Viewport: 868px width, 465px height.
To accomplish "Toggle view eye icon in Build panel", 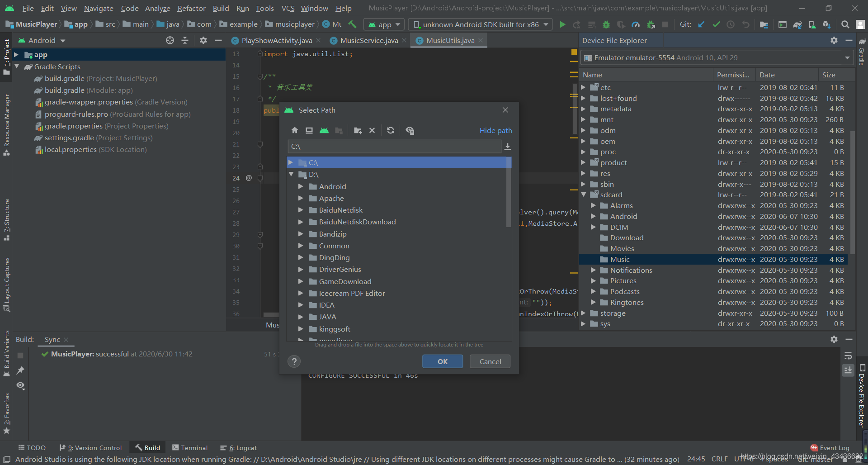I will 20,385.
